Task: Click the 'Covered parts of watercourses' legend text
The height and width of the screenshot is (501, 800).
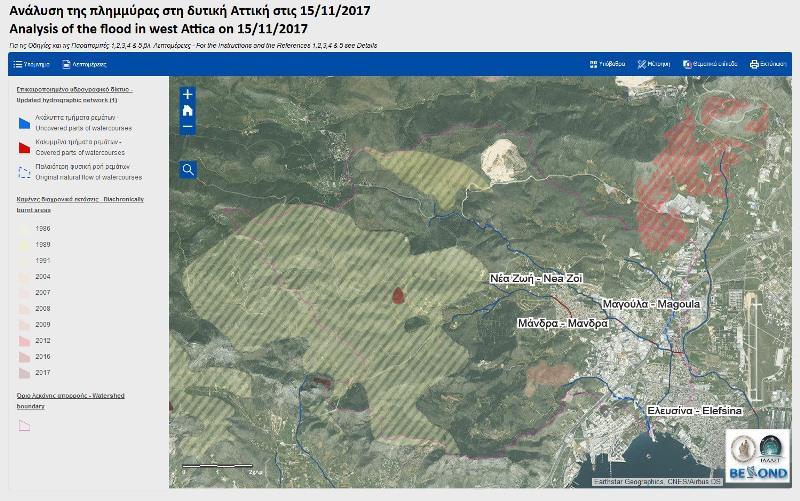Action: tap(80, 153)
